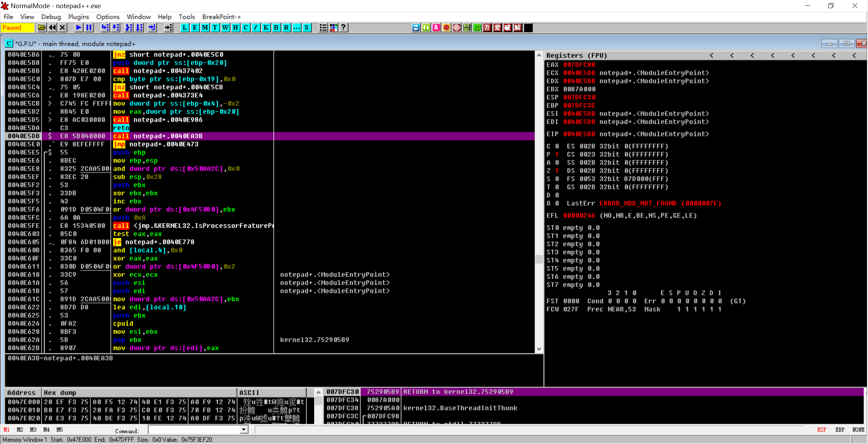Click the blue swap arrows plugin icon

pos(416,27)
